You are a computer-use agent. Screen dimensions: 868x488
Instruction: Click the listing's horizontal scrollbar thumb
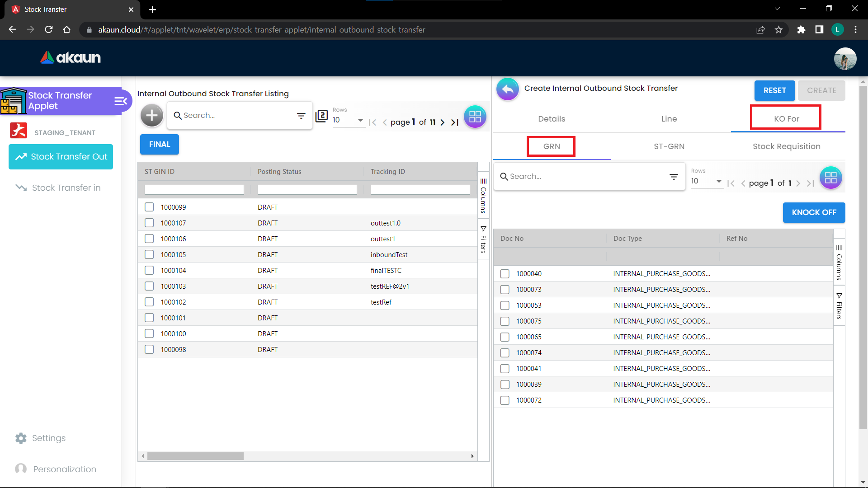[195, 456]
